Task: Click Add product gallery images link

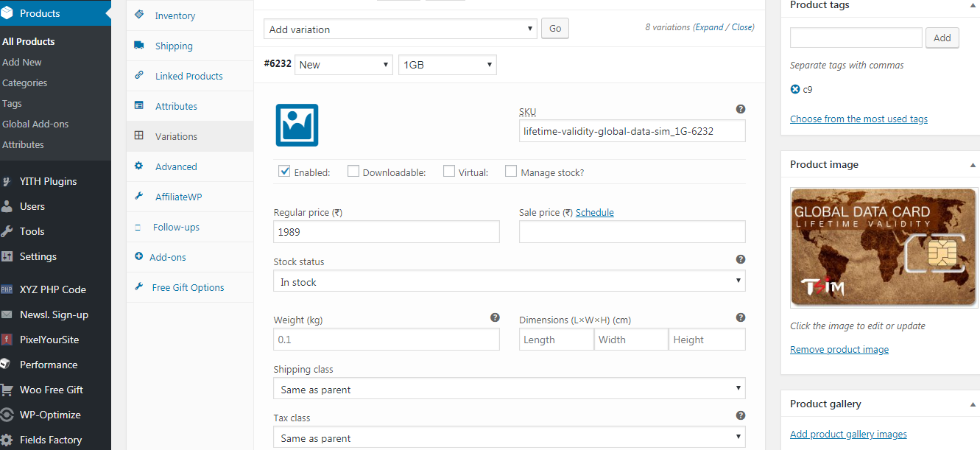Action: pos(848,434)
